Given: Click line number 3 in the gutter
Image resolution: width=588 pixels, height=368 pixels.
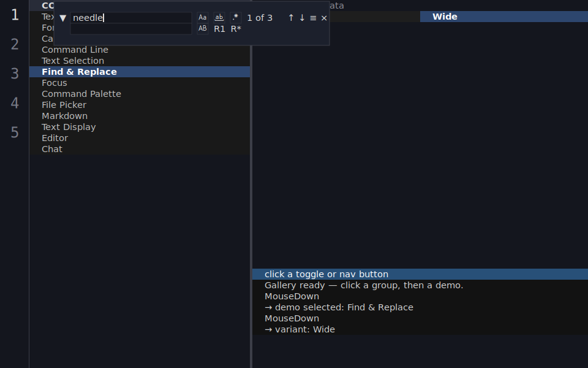Looking at the screenshot, I should tap(15, 74).
